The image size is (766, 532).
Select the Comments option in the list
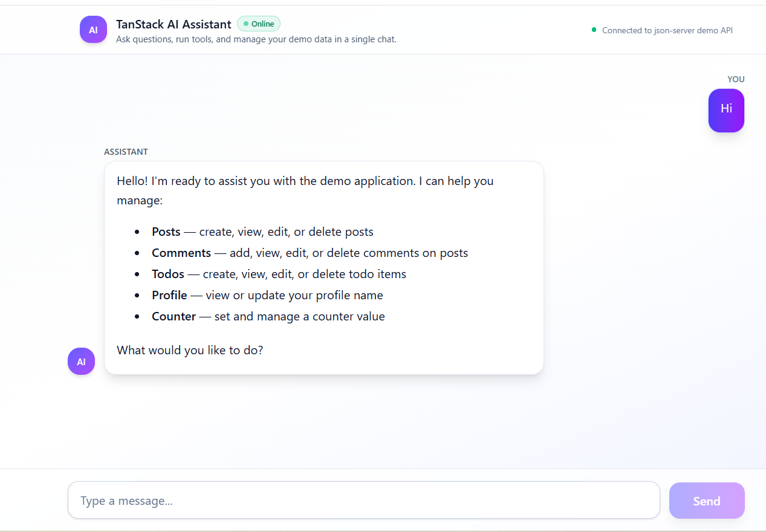(x=181, y=253)
